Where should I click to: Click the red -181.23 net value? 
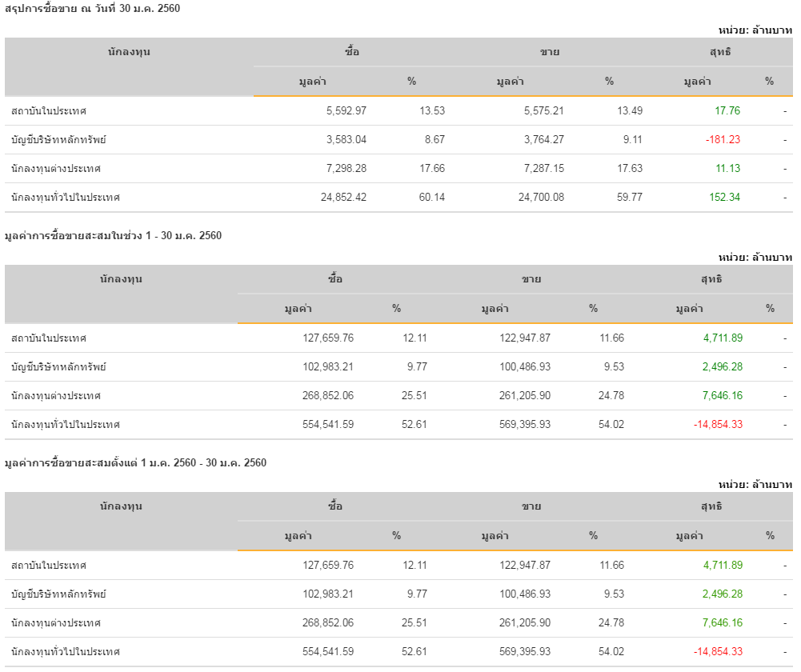click(x=723, y=140)
